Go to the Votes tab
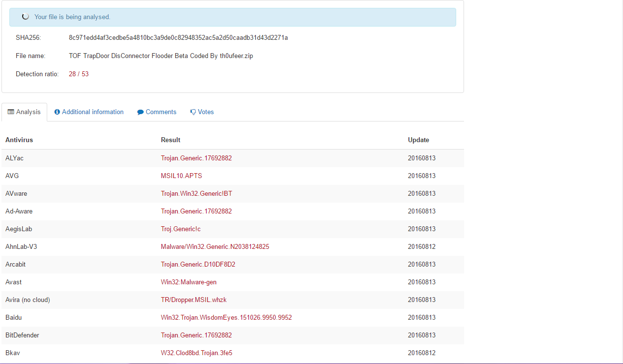Viewport: 623px width, 364px height. point(202,112)
